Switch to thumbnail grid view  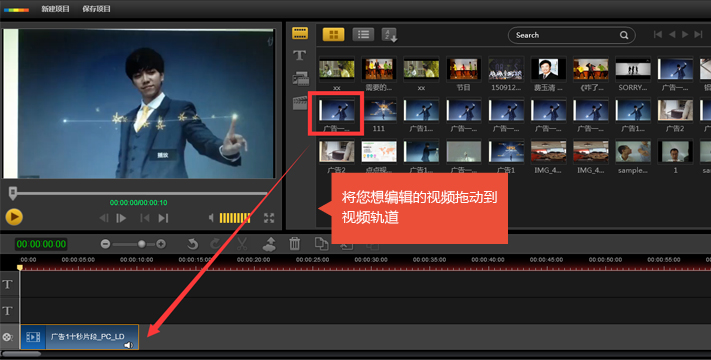coord(333,34)
